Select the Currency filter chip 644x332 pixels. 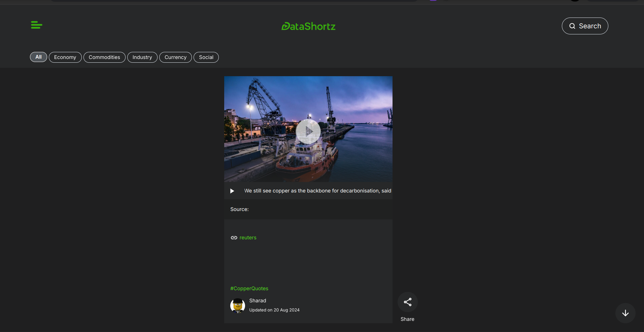(175, 57)
